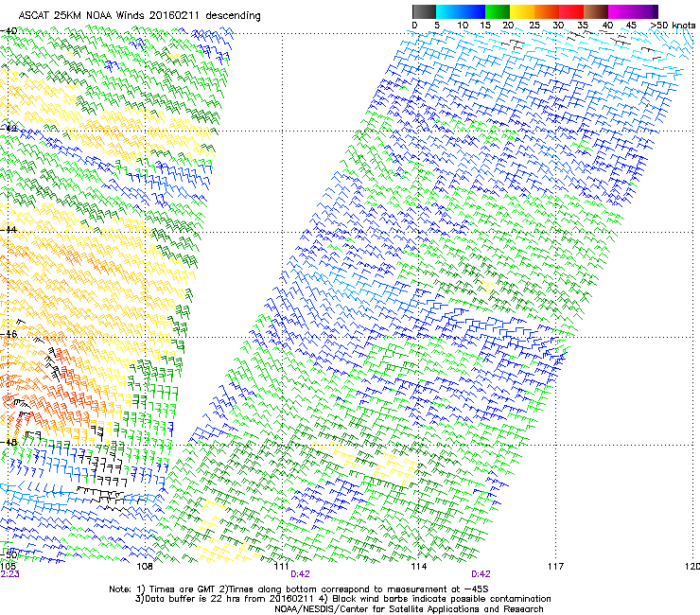The height and width of the screenshot is (615, 700).
Task: Click the brown 35–40 knots legend swatch
Action: pos(596,11)
